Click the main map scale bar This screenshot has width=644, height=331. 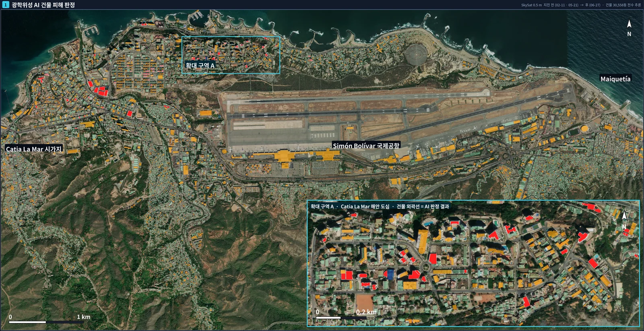tap(46, 322)
